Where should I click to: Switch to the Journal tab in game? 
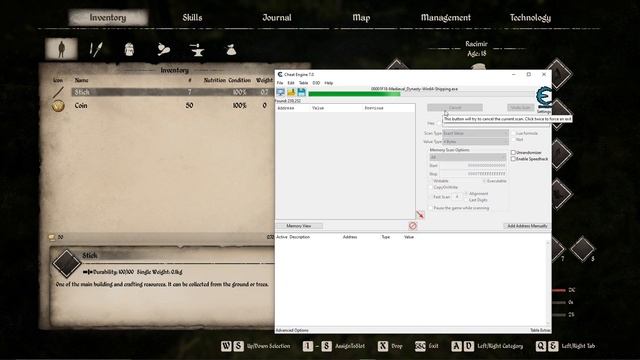(277, 18)
